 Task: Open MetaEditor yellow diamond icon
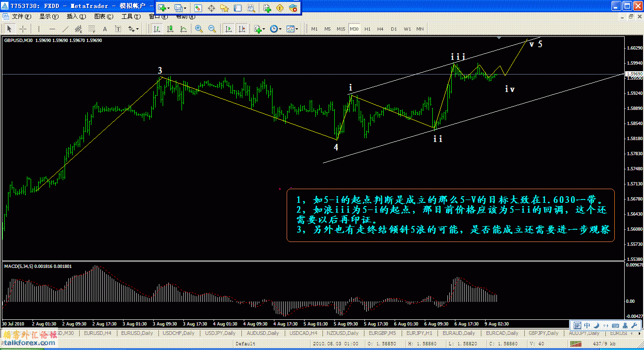(280, 8)
